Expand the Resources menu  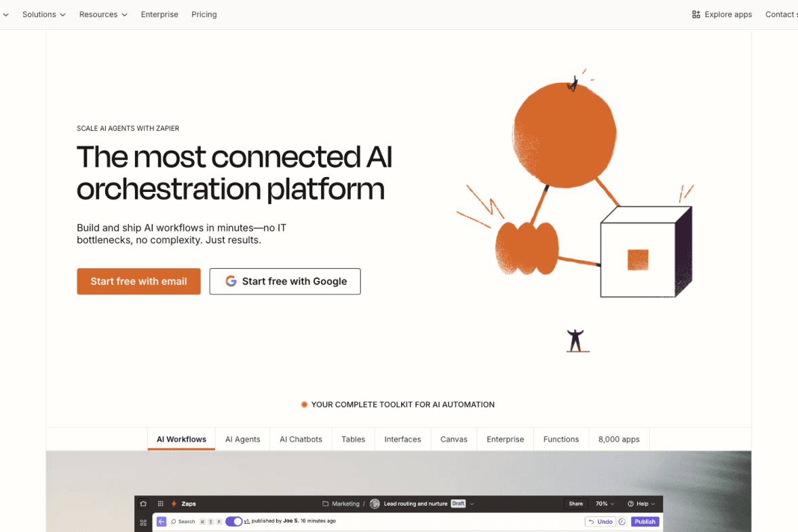103,14
